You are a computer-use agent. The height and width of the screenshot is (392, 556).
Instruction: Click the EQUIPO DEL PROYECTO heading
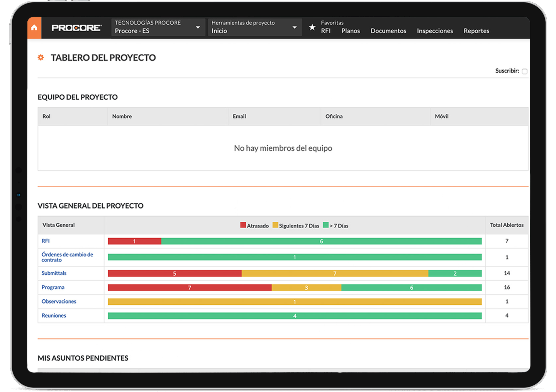coord(78,97)
